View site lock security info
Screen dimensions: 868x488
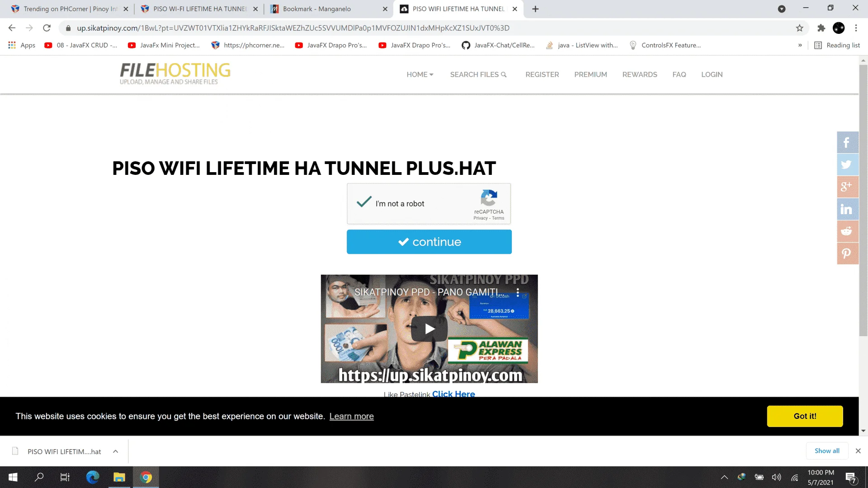pyautogui.click(x=68, y=28)
